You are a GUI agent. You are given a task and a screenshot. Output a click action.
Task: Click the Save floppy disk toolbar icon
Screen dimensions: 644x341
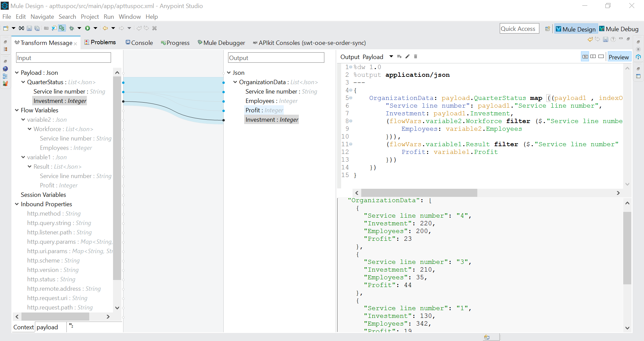pyautogui.click(x=29, y=28)
